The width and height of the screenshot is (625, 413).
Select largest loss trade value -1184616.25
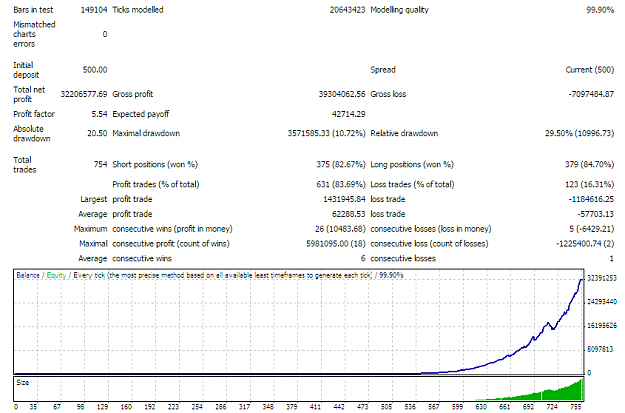point(591,199)
